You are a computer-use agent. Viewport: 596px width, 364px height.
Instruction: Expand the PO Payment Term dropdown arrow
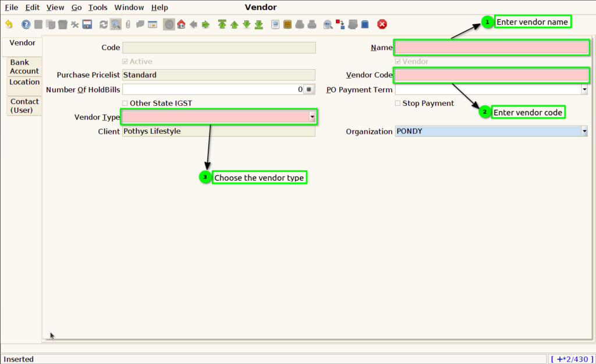click(584, 90)
